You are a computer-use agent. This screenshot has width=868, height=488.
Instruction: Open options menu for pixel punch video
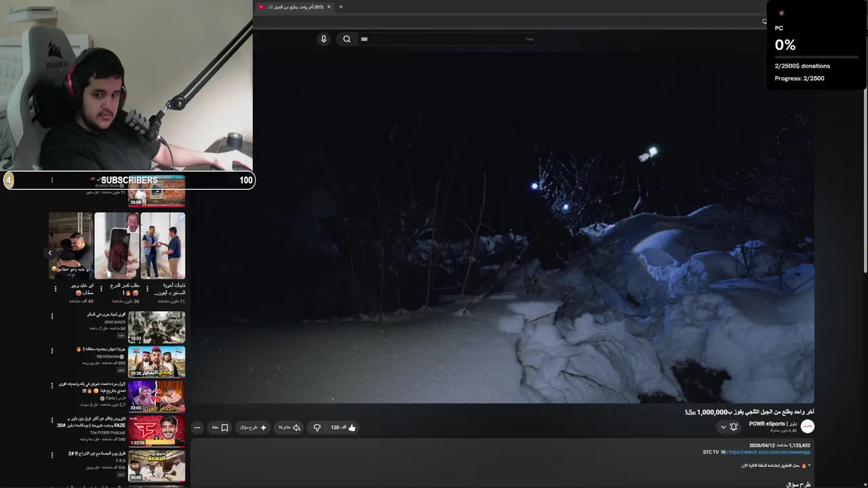[52, 316]
